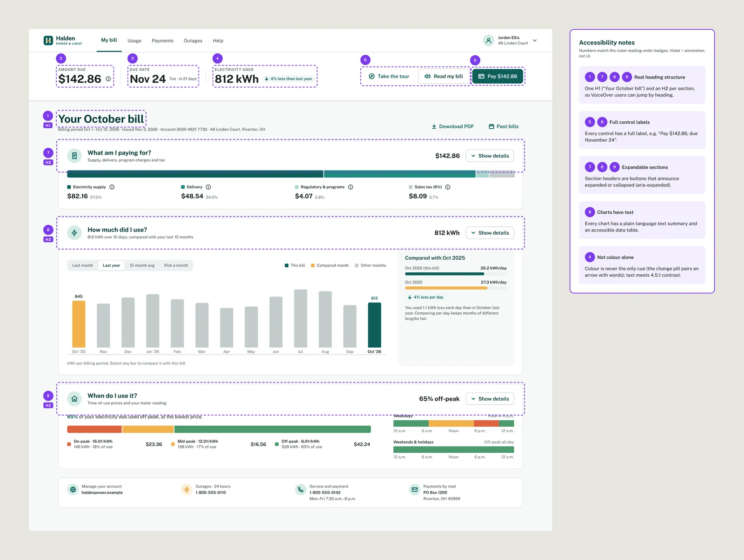This screenshot has height=560, width=744.
Task: Open the amount due info icon
Action: (108, 79)
